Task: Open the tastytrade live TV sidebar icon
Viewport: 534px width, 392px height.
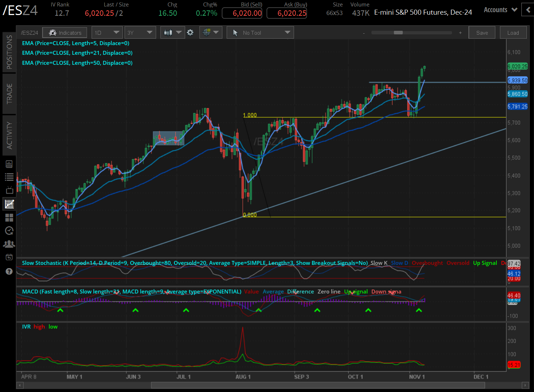Action: pos(9,190)
